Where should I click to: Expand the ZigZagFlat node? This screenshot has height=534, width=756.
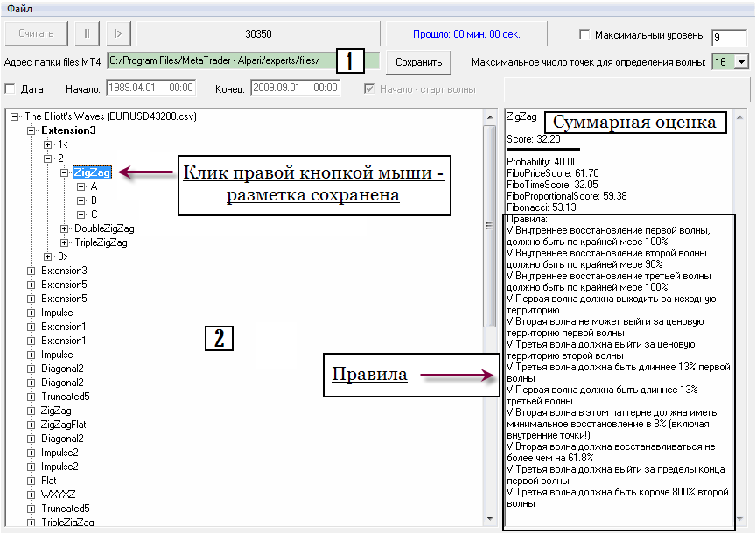pyautogui.click(x=31, y=425)
